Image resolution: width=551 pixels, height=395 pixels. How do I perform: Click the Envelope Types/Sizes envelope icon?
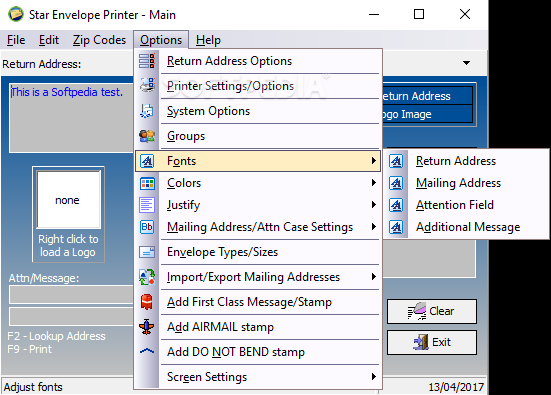tap(147, 252)
